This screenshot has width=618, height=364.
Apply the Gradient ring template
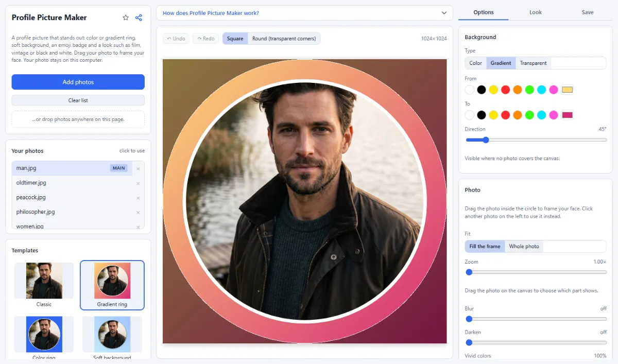coord(112,285)
